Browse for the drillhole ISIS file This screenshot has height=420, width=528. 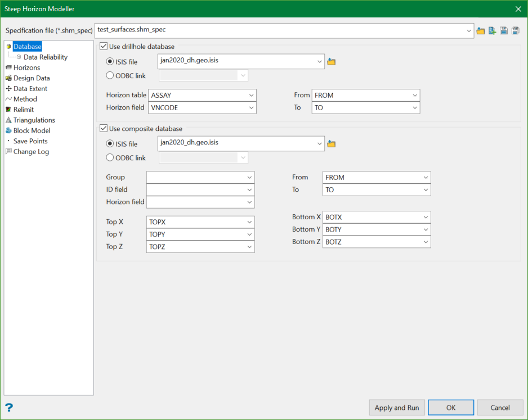[x=332, y=62]
